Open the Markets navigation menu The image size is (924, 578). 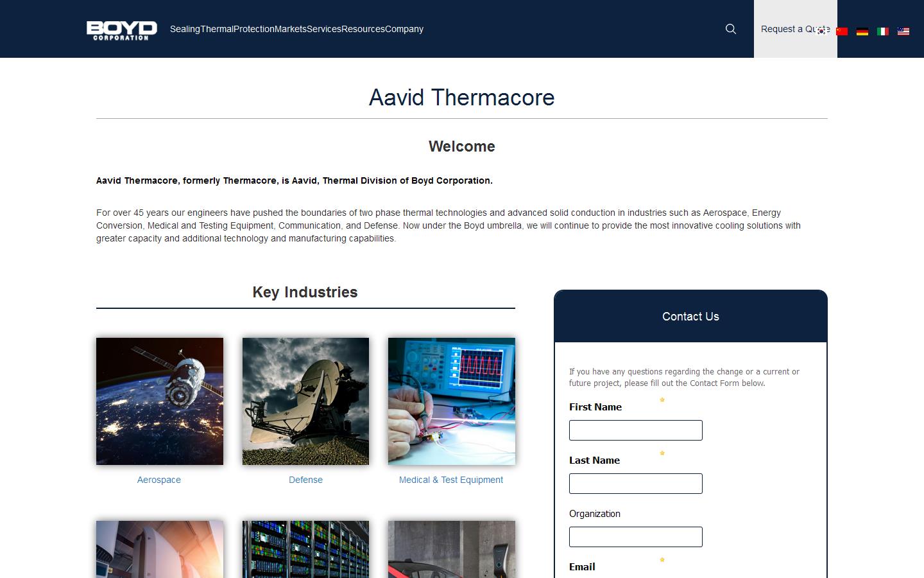tap(290, 29)
